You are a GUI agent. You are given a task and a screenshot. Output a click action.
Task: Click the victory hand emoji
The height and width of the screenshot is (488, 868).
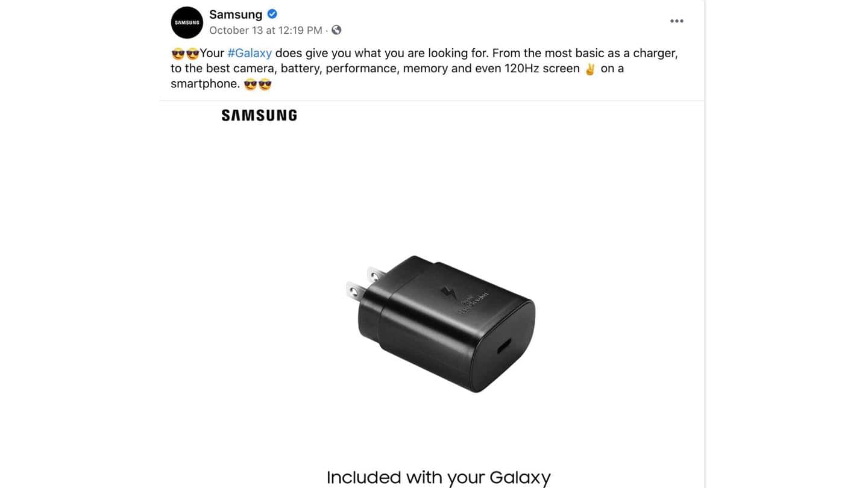(x=590, y=69)
